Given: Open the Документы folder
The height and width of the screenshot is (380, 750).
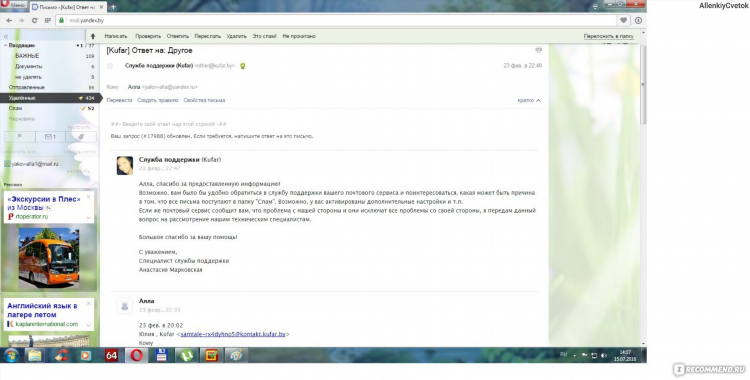Looking at the screenshot, I should [x=28, y=67].
